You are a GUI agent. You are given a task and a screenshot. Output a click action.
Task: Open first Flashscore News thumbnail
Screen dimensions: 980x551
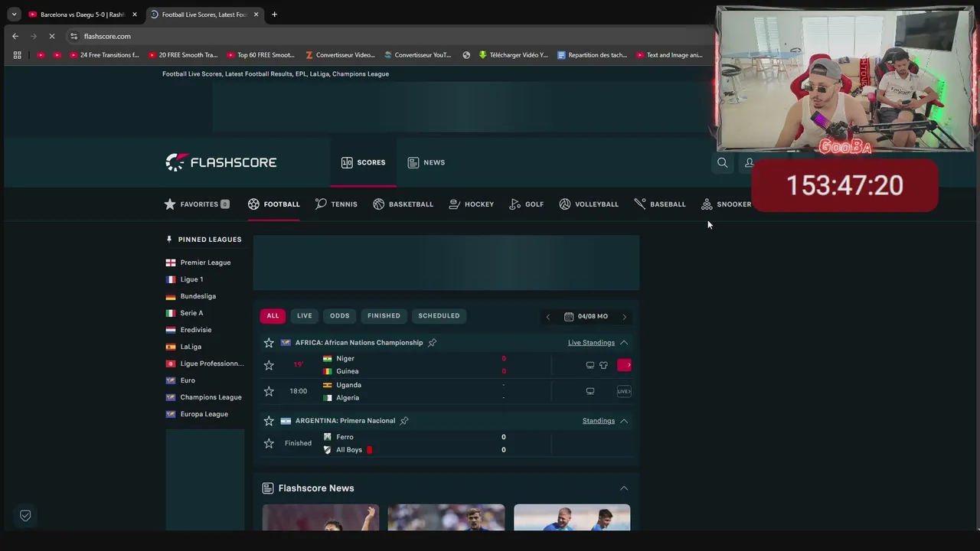[321, 517]
